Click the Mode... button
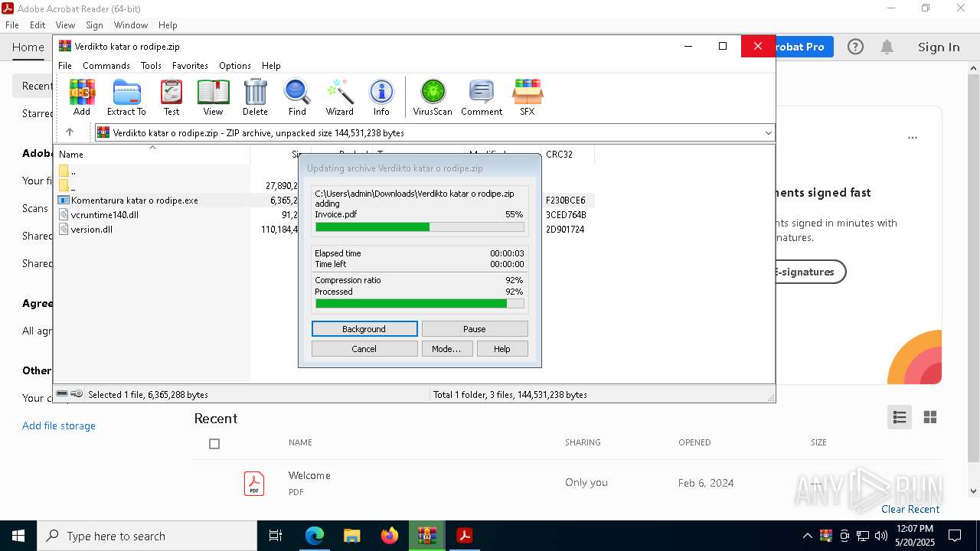The height and width of the screenshot is (551, 980). [446, 349]
